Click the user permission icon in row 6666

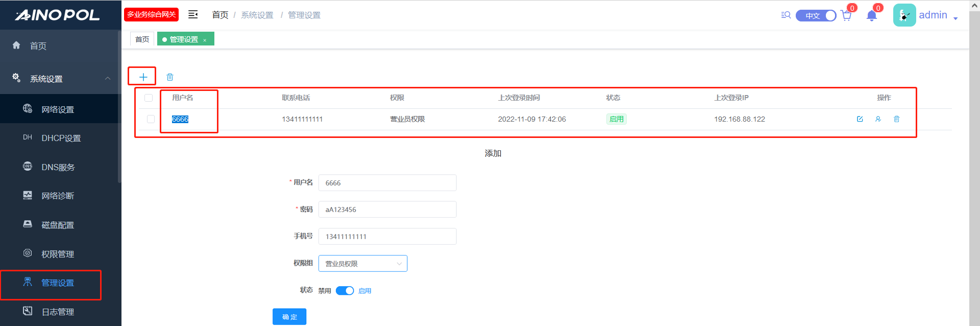878,119
